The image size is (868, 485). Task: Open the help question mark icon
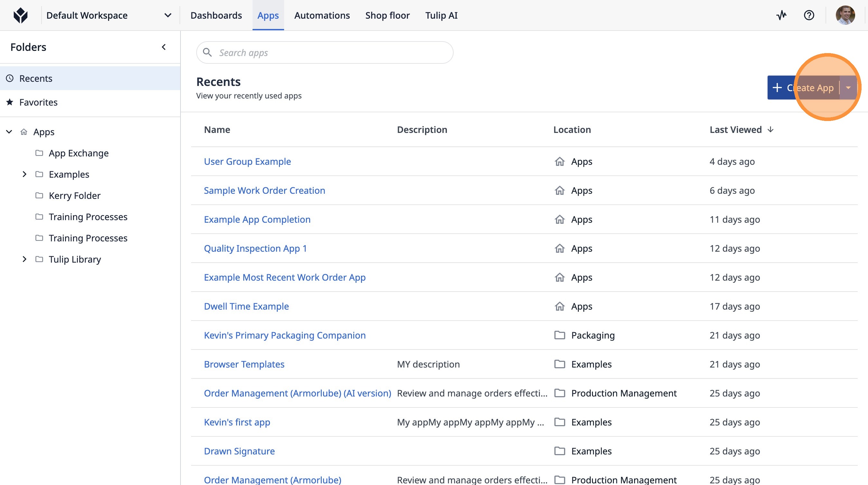coord(809,15)
